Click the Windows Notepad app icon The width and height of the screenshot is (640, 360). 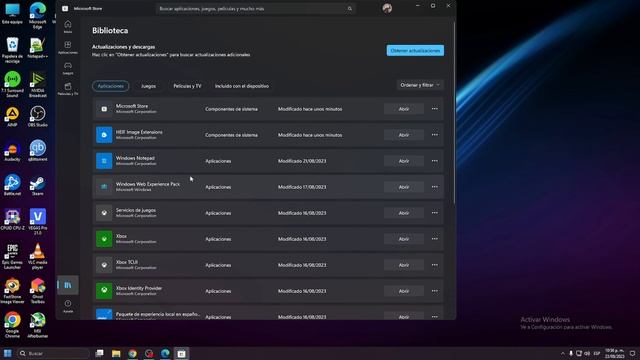[104, 161]
